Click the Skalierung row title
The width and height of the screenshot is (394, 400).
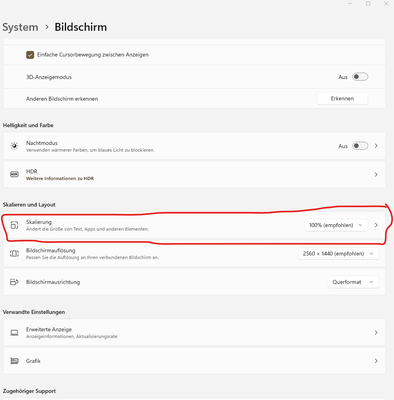pyautogui.click(x=39, y=222)
